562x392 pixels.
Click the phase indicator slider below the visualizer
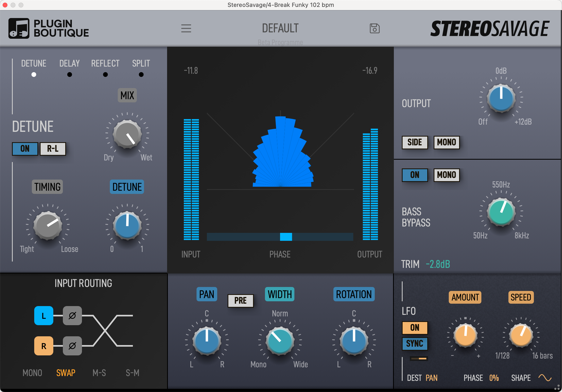tap(286, 237)
